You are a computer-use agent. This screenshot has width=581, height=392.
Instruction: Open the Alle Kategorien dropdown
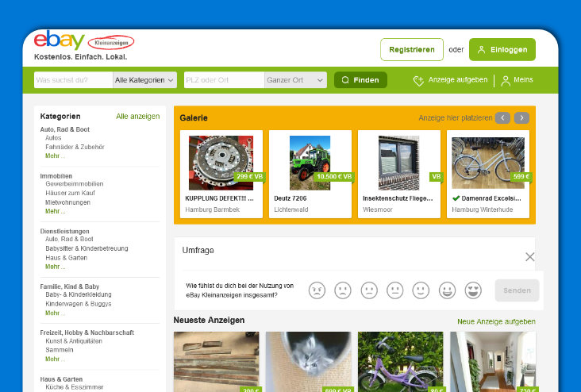coord(144,80)
